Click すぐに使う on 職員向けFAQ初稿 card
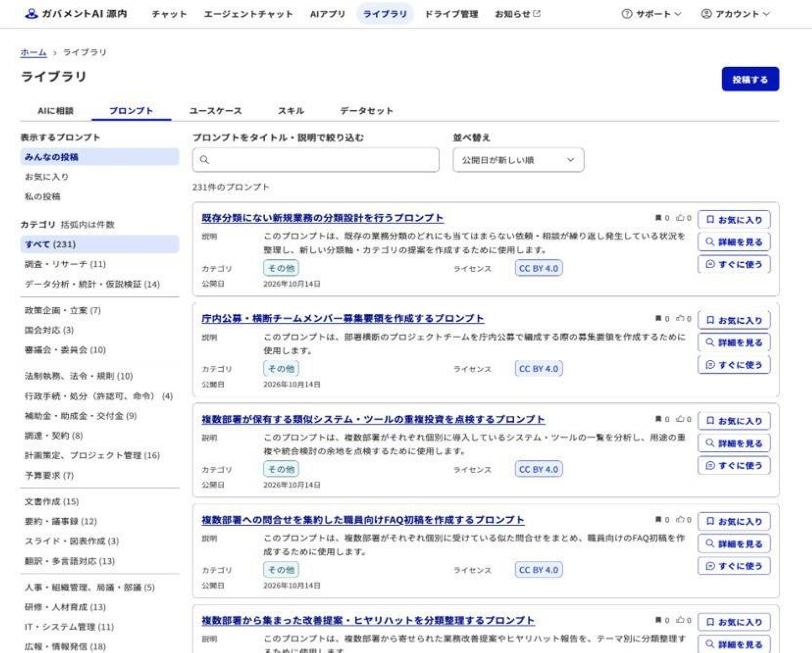Screen dimensions: 812x653 (734, 566)
